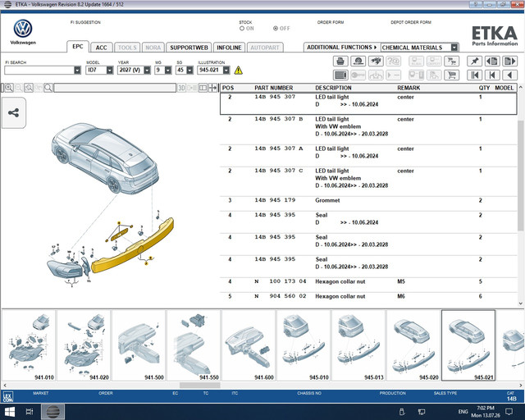Click the DEPOT ORDER FORM label
This screenshot has height=420, width=525.
(411, 22)
